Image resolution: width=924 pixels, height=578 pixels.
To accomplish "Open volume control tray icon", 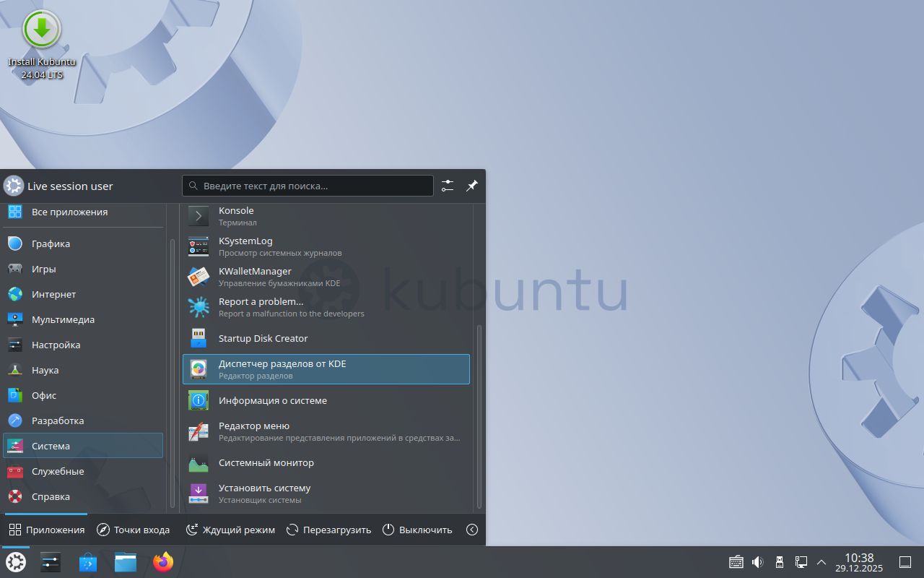I will point(758,562).
